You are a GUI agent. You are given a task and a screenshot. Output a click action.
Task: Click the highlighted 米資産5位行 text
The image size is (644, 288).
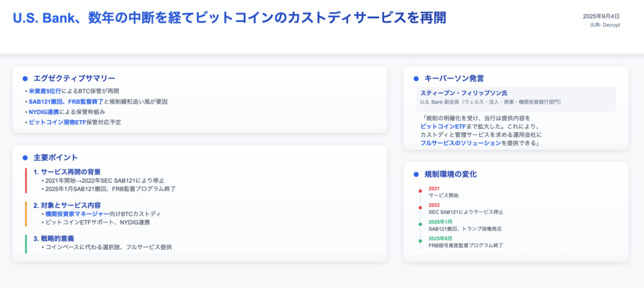(x=45, y=91)
